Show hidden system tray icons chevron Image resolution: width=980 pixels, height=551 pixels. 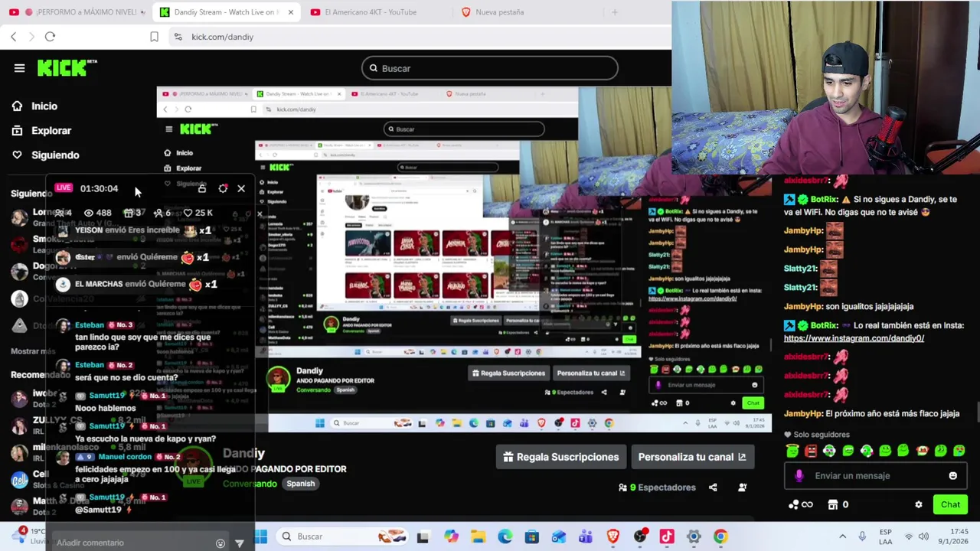(x=842, y=536)
